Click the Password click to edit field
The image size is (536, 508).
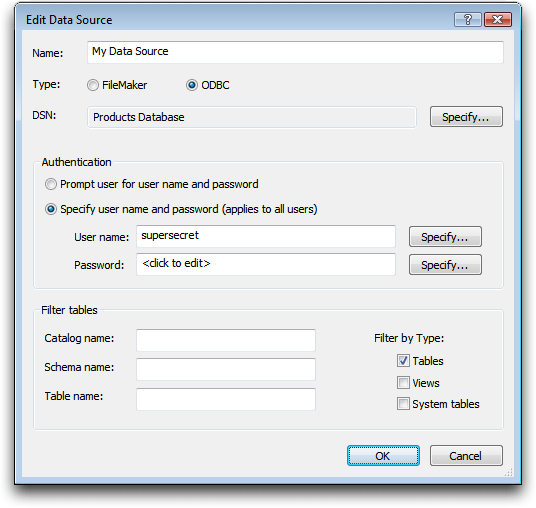pyautogui.click(x=266, y=264)
